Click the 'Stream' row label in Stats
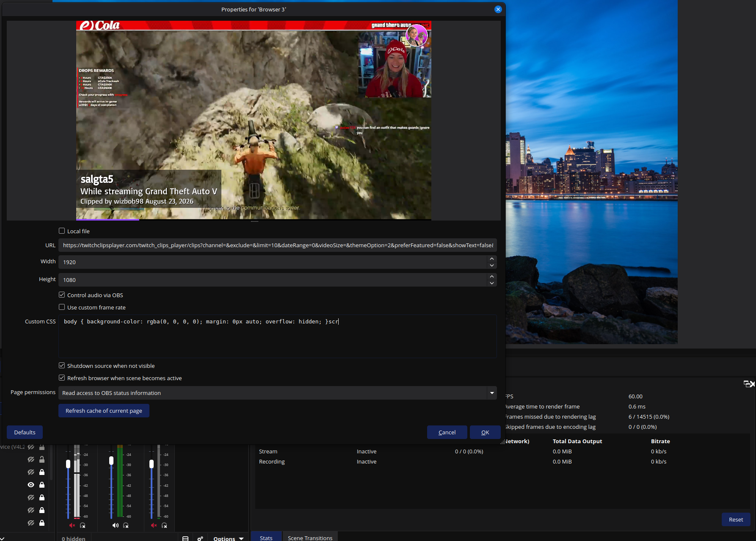Image resolution: width=756 pixels, height=541 pixels. click(x=268, y=451)
